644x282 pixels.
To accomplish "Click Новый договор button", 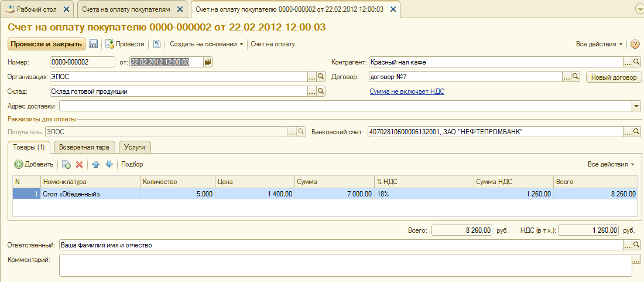I will [x=614, y=77].
